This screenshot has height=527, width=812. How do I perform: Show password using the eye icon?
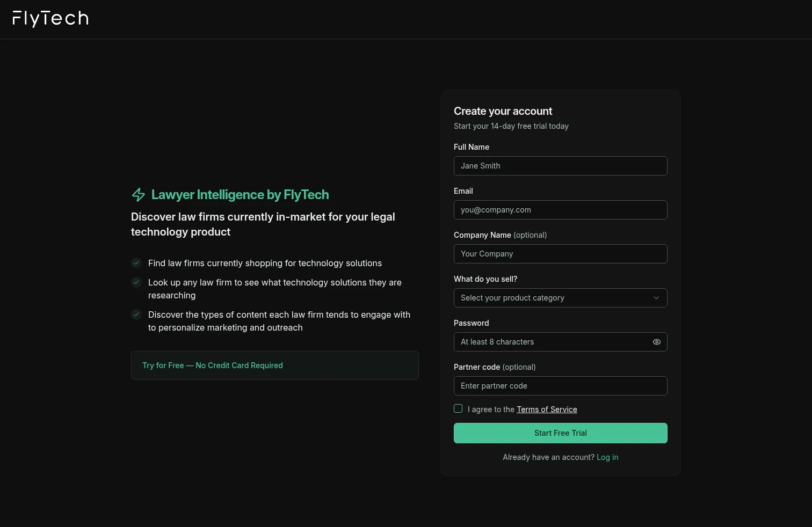656,342
